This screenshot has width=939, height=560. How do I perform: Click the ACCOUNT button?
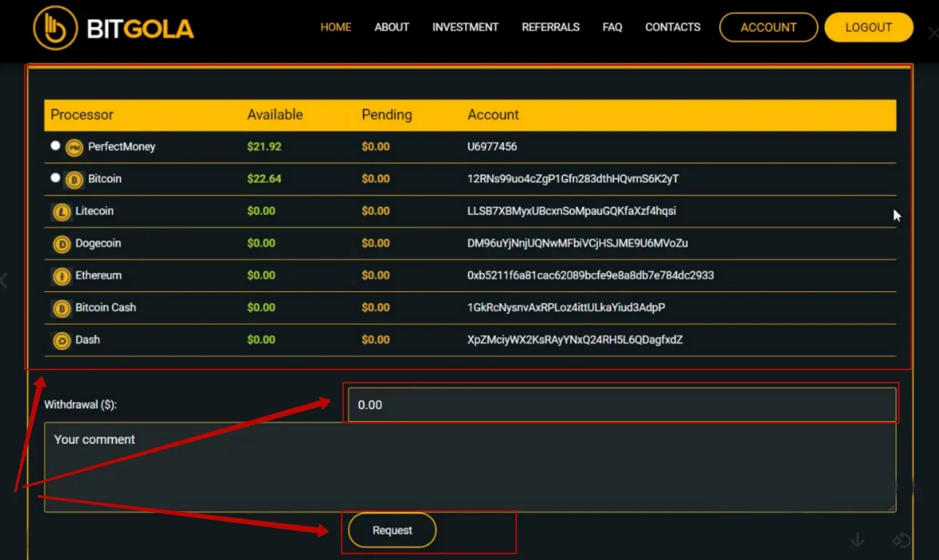[x=769, y=27]
